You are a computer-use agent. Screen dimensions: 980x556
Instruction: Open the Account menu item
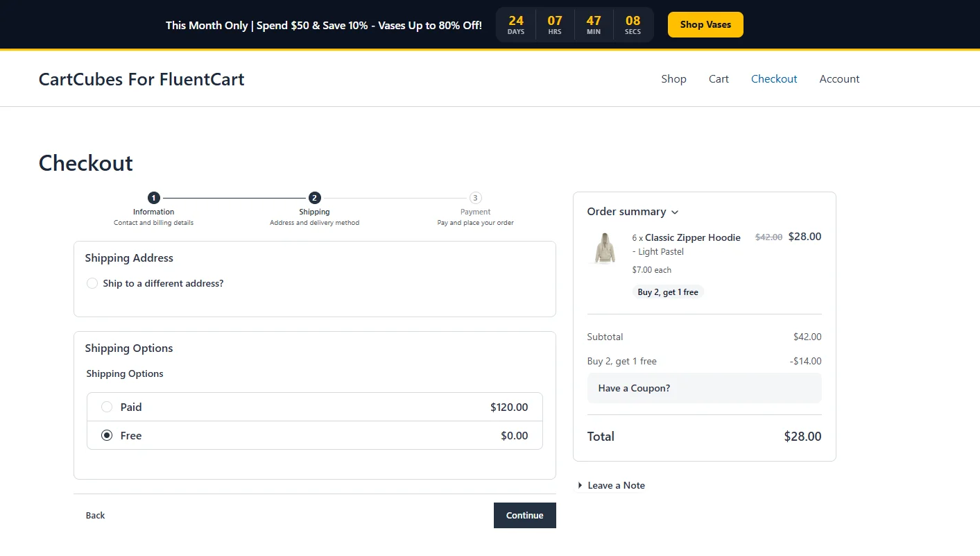pyautogui.click(x=839, y=79)
